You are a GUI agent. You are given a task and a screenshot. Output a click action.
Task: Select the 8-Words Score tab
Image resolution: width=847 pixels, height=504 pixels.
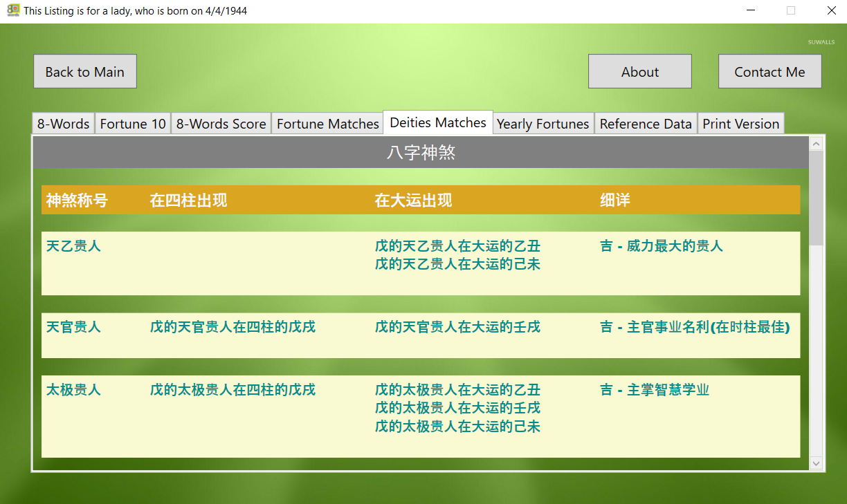221,124
